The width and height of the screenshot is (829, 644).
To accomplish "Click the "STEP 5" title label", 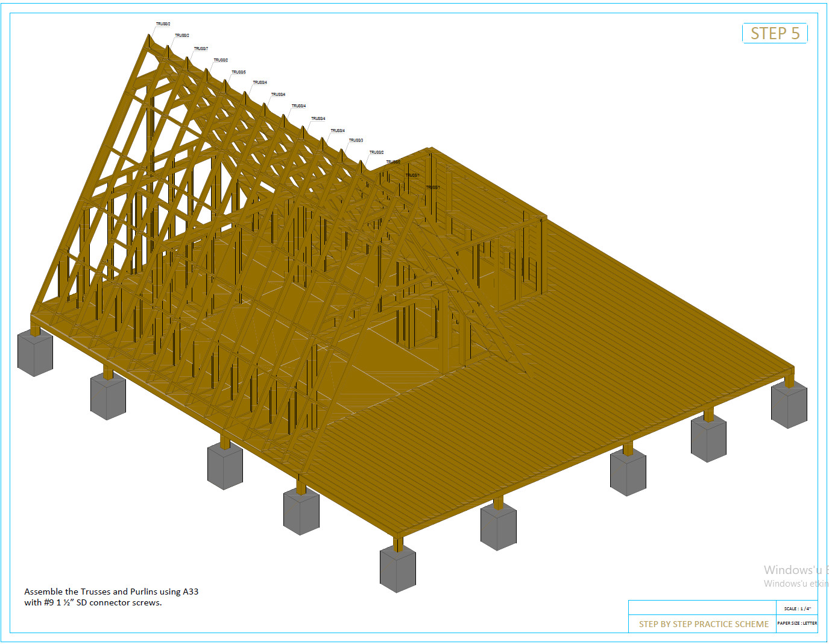I will (x=775, y=33).
